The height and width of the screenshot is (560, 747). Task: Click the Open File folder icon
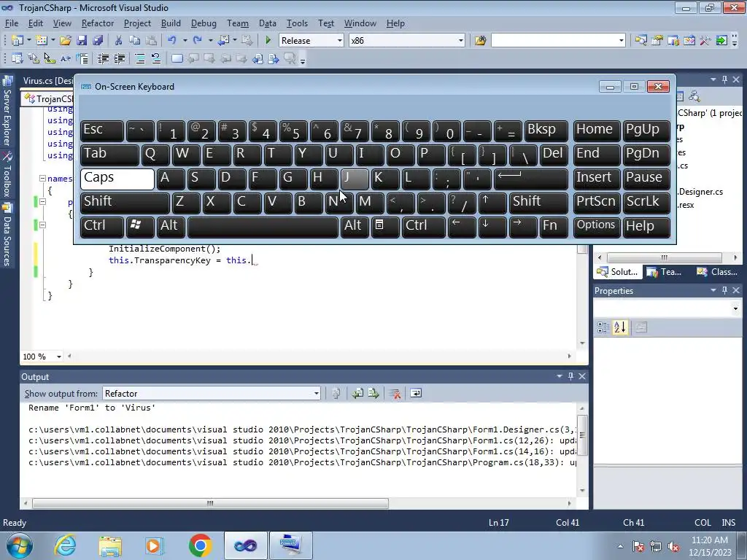pos(65,41)
